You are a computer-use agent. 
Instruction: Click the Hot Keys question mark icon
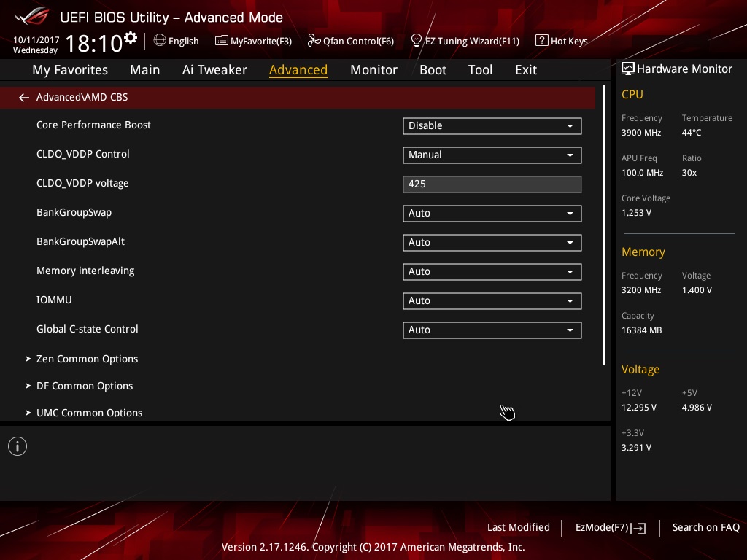tap(542, 41)
